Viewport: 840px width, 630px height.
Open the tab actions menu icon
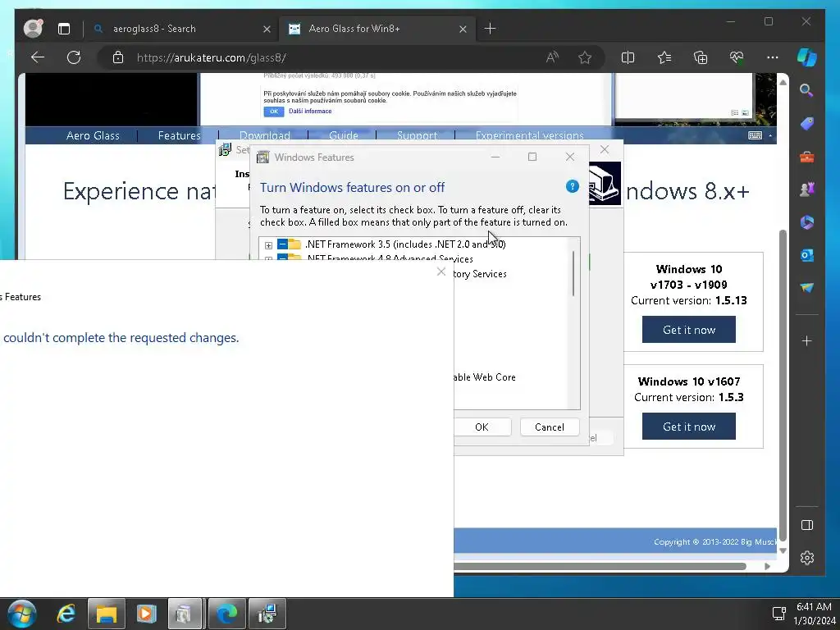64,29
